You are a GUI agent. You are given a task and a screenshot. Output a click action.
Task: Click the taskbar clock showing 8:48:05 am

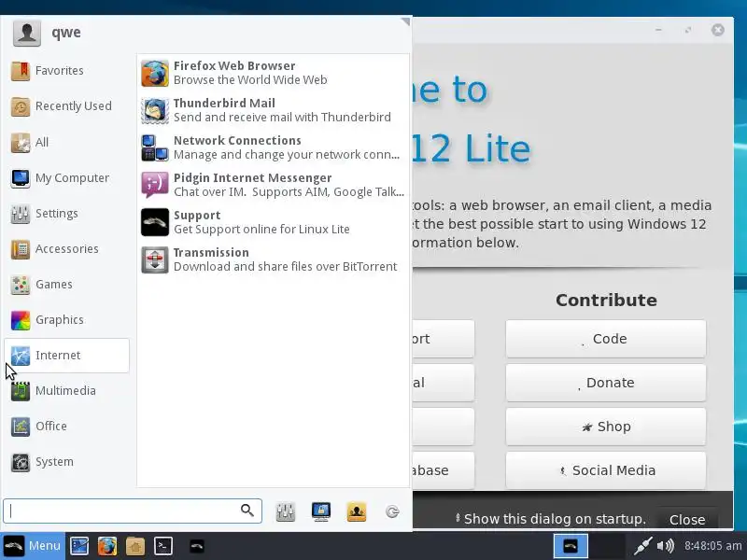point(713,546)
